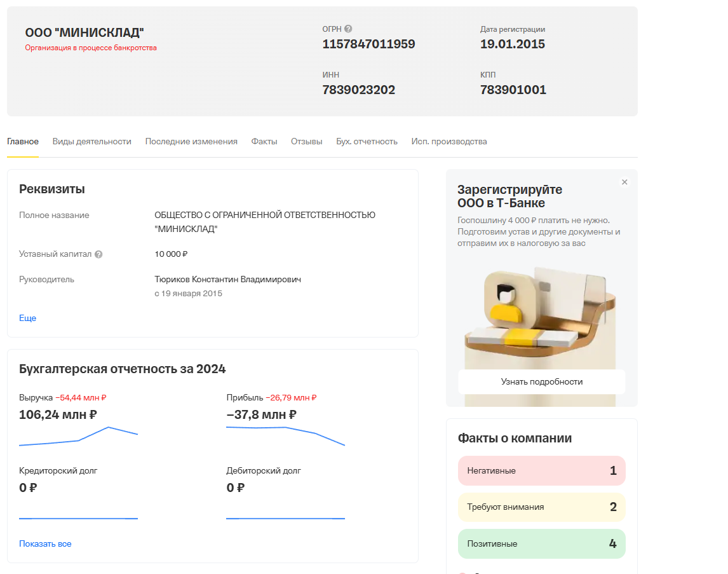Image resolution: width=728 pixels, height=574 pixels.
Task: Click the question icon beside Уставный капитал
Action: [x=98, y=254]
